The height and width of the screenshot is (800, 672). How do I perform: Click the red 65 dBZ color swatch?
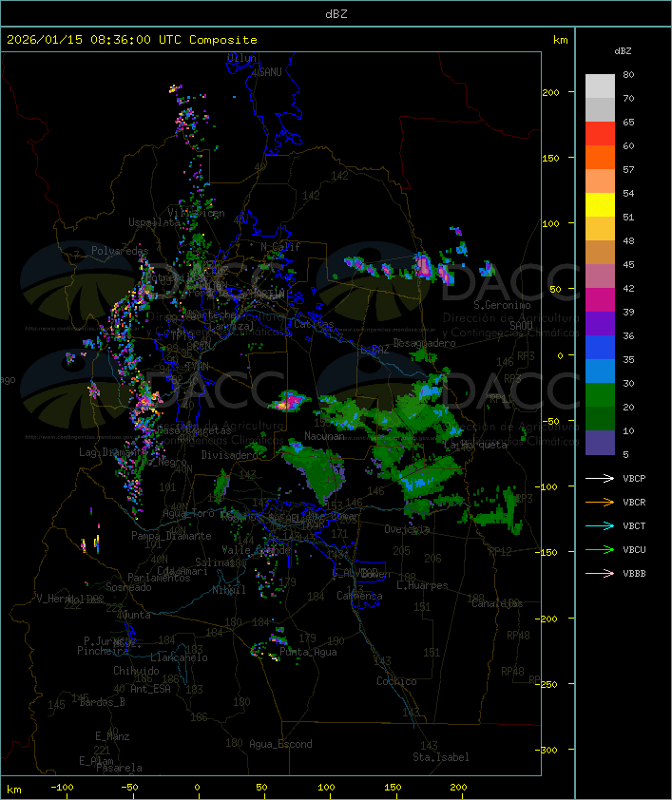click(x=600, y=134)
